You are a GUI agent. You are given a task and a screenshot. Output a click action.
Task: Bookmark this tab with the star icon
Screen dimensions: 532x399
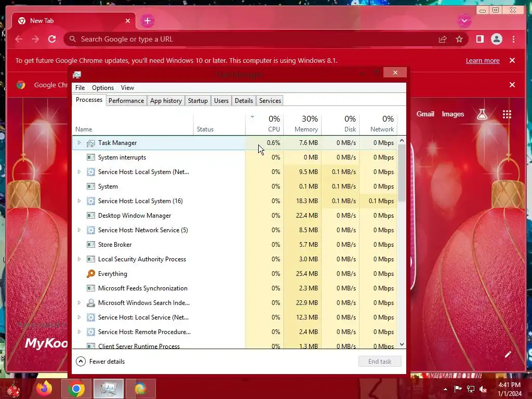(x=459, y=39)
